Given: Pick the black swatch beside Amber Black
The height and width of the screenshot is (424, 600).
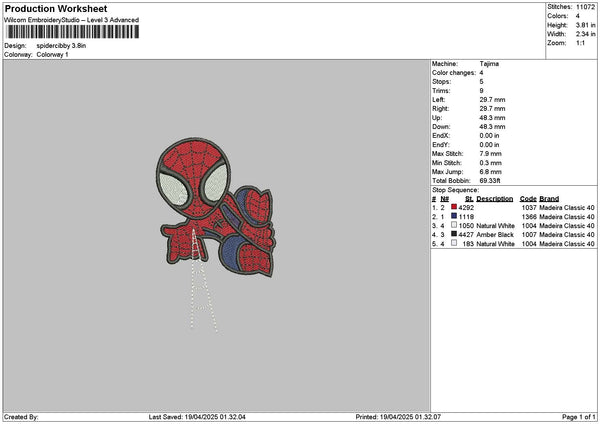Looking at the screenshot, I should pyautogui.click(x=454, y=235).
